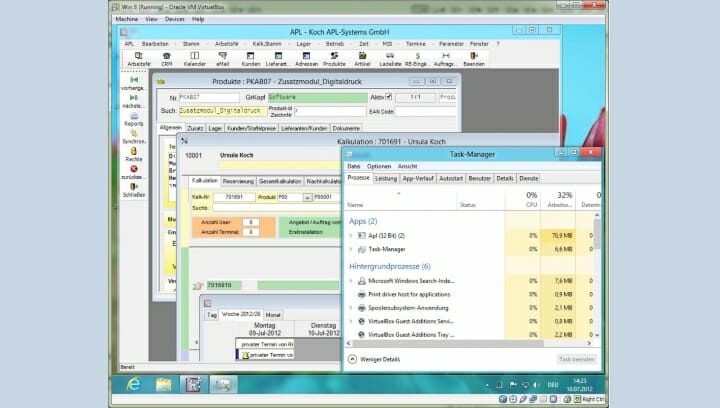The height and width of the screenshot is (408, 720).
Task: Go to vorherige record in sidebar
Action: pos(134,83)
